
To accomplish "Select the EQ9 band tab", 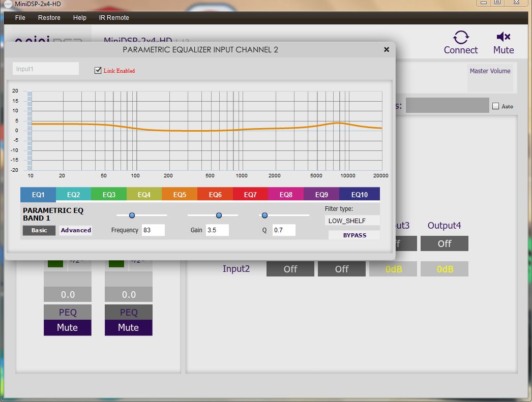I will pos(321,195).
